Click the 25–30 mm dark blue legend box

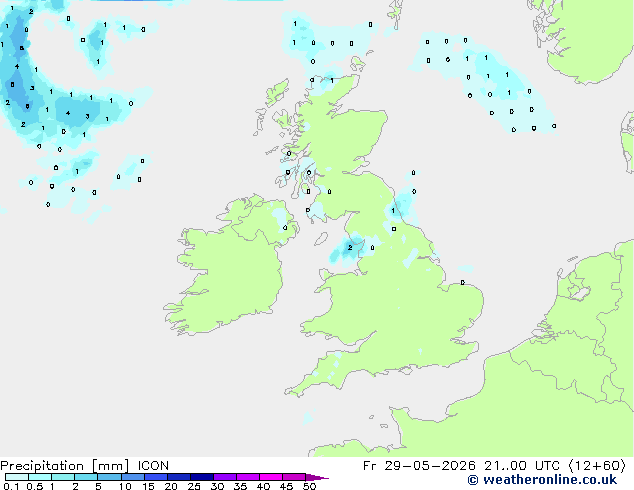pyautogui.click(x=202, y=477)
